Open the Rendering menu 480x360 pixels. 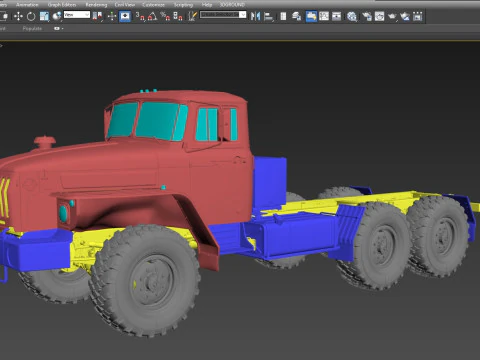click(x=96, y=4)
